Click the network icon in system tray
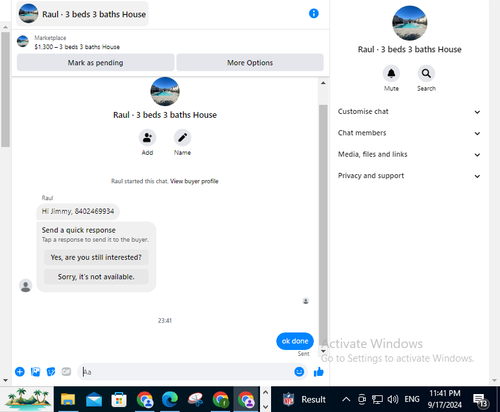500x412 pixels. pyautogui.click(x=377, y=399)
